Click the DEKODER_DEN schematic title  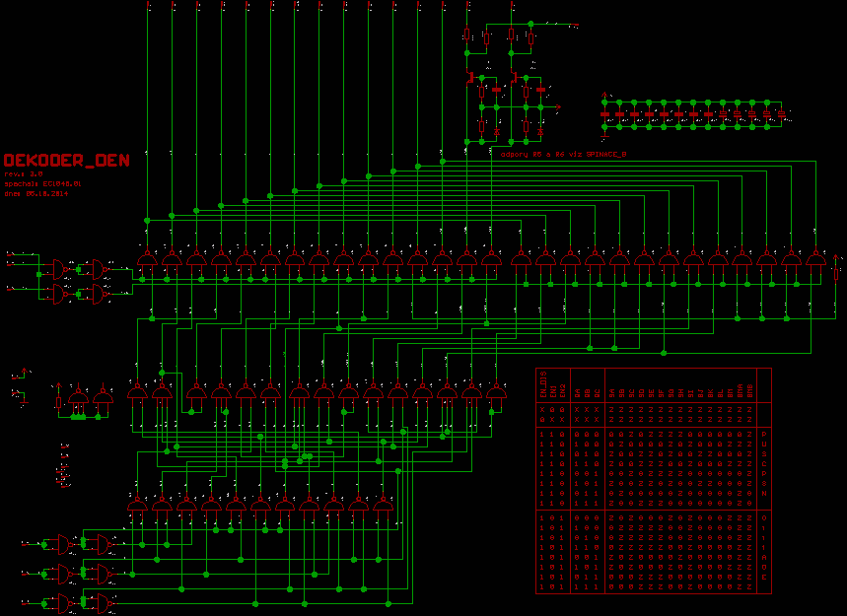pos(65,160)
